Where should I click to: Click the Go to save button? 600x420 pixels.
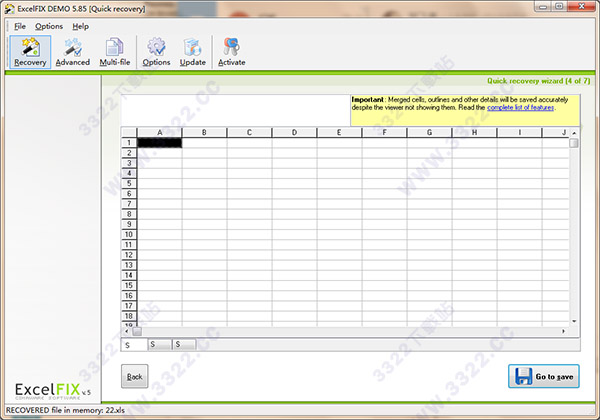click(x=544, y=376)
